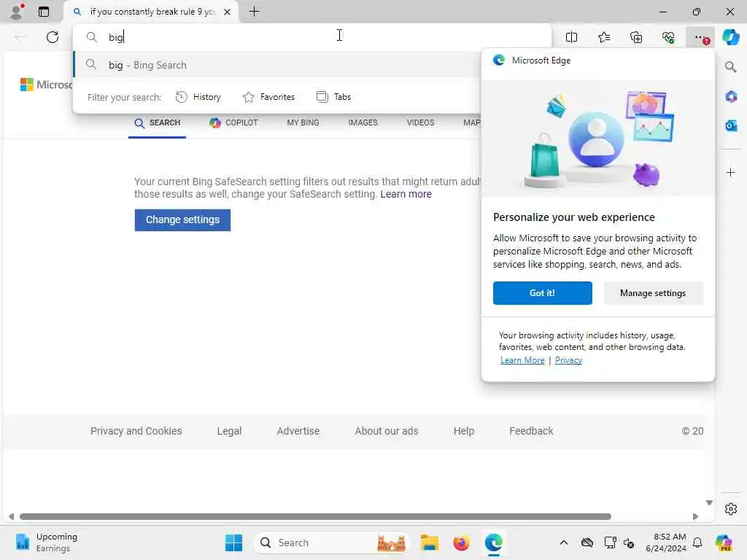Open the Feedback footer link

tap(531, 431)
